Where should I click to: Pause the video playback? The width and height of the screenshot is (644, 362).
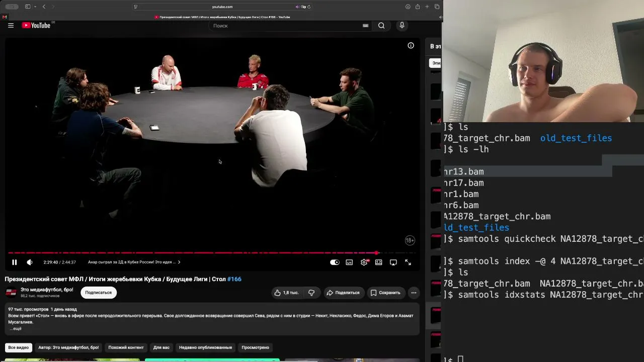click(x=15, y=262)
